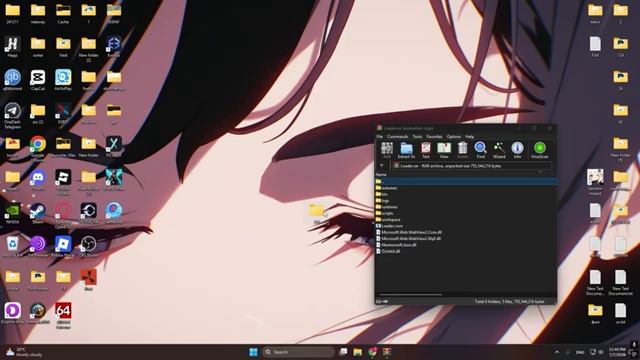Click the Windows Start button
This screenshot has width=640, height=360.
pos(253,352)
